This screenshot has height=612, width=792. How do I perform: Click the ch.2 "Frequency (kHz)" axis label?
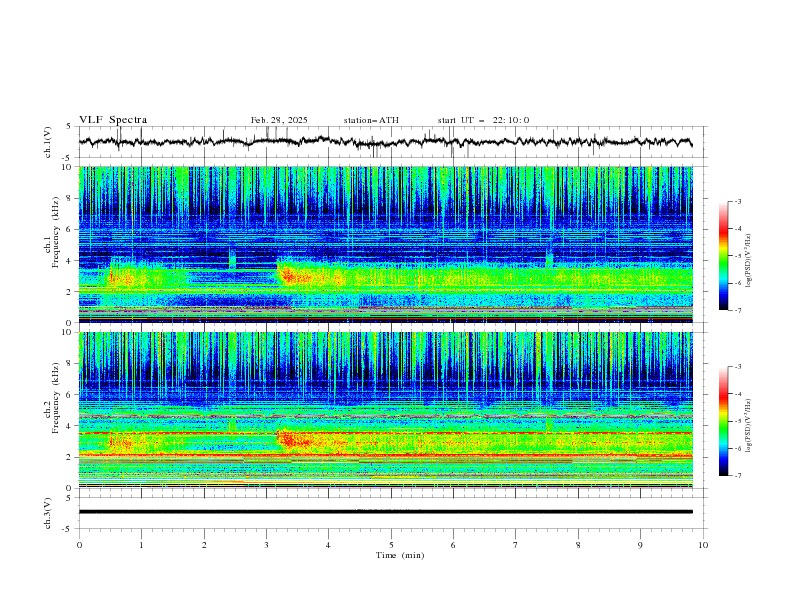(x=56, y=397)
